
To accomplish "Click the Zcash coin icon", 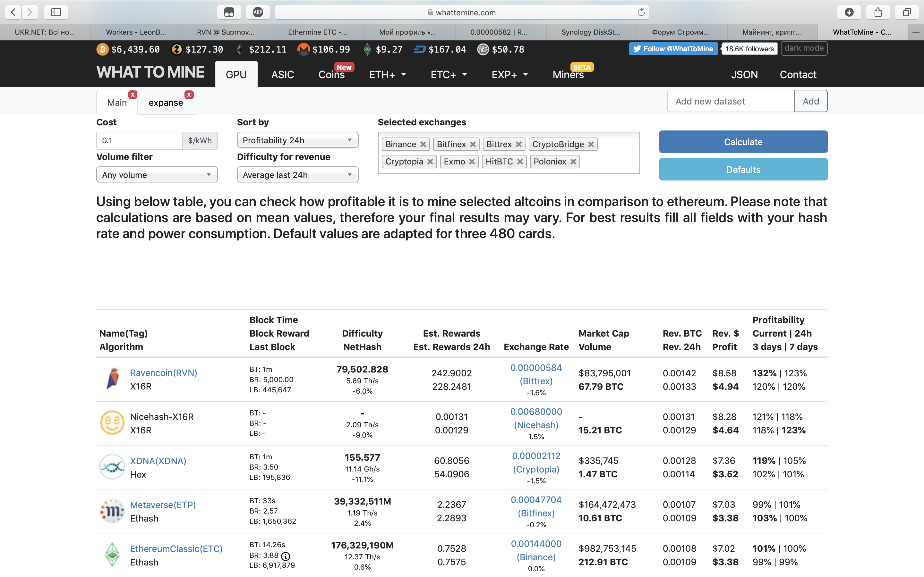I will point(176,50).
